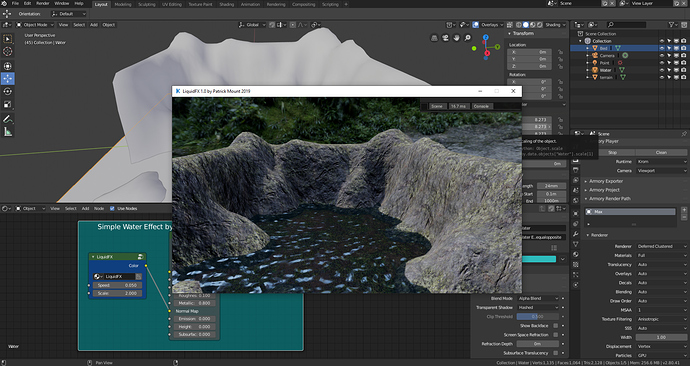Click the zoom magnifier viewport icon
Screen dimensions: 690x366
tap(467, 38)
